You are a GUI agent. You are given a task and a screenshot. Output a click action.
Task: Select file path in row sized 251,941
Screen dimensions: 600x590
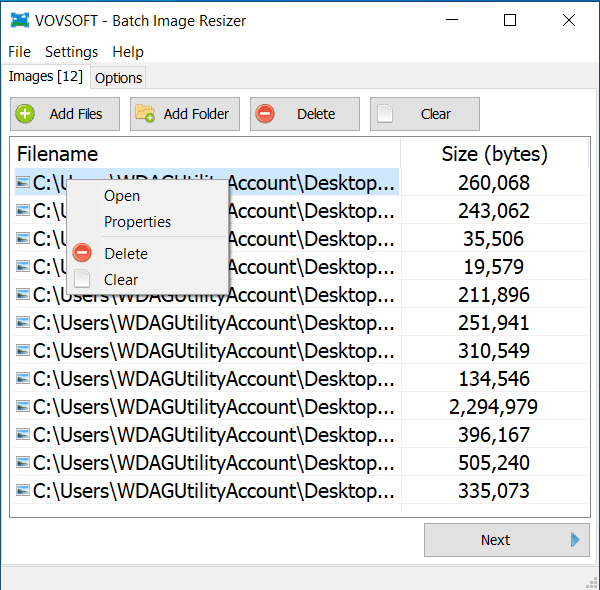(x=214, y=323)
